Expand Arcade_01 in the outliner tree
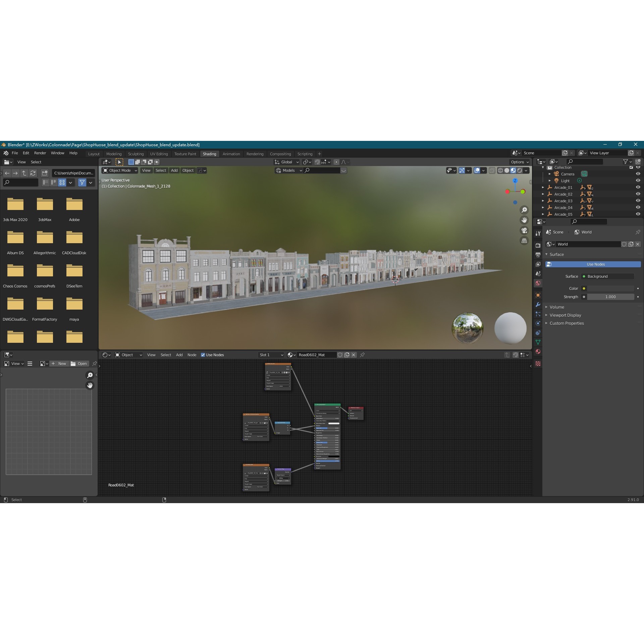The image size is (644, 644). (x=543, y=187)
